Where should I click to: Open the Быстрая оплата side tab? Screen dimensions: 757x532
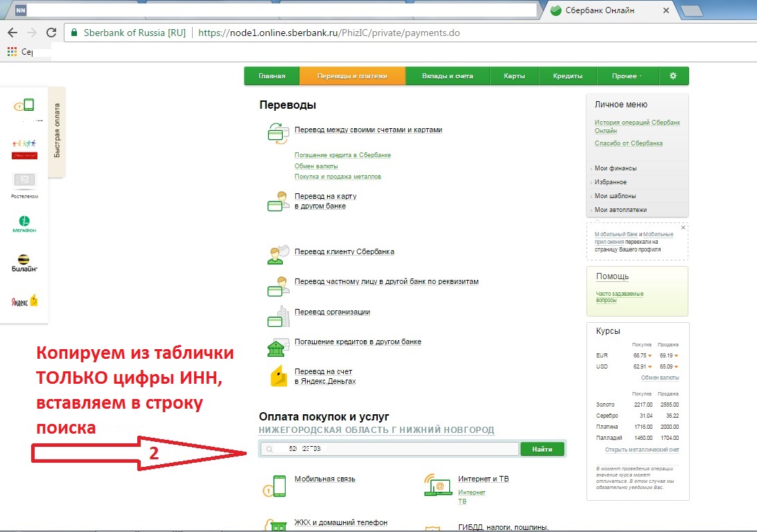pyautogui.click(x=57, y=131)
